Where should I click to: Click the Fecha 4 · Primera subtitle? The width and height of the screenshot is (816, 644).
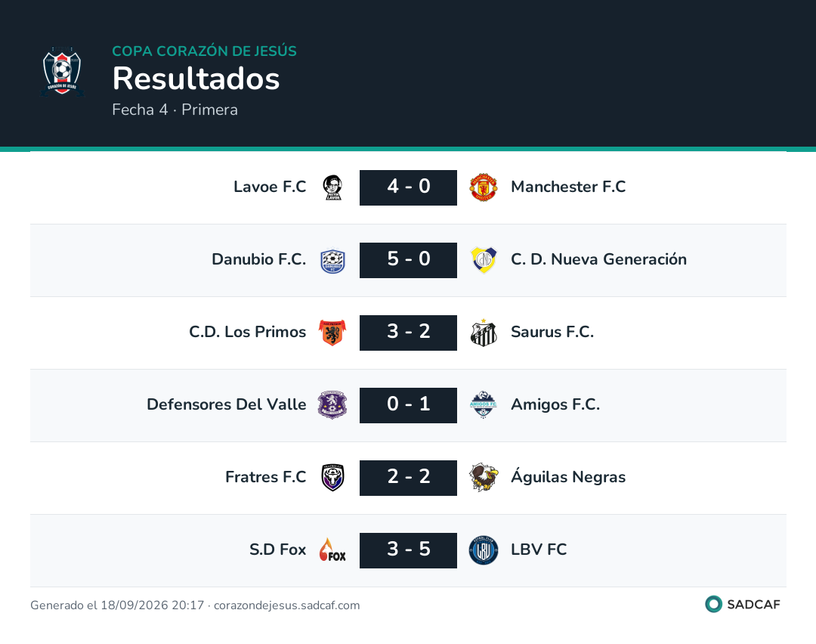[x=175, y=110]
